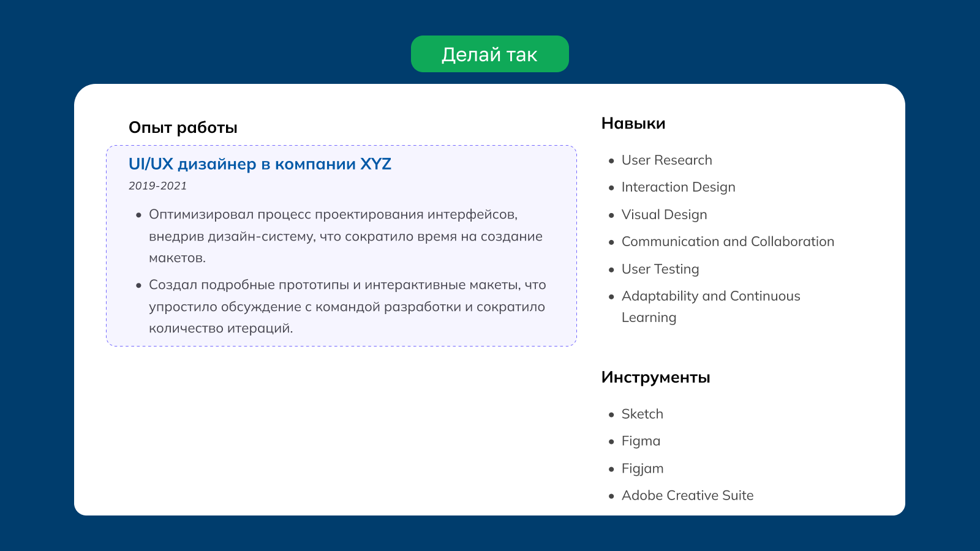
Task: Select the "User Testing" skill item
Action: [x=660, y=269]
